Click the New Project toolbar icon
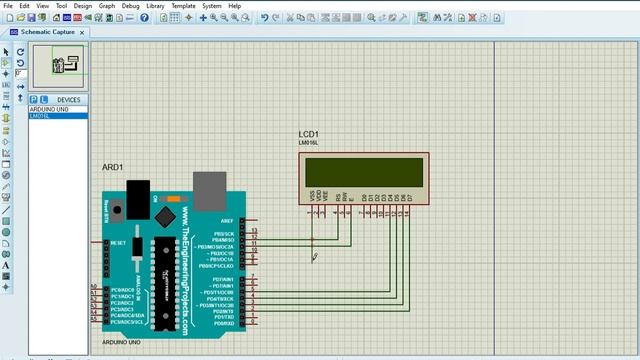640x360 pixels. [10, 18]
